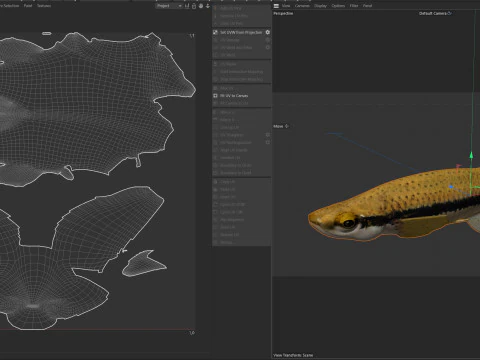Open the Project dropdown in UV editor
This screenshot has height=360, width=480.
point(169,6)
